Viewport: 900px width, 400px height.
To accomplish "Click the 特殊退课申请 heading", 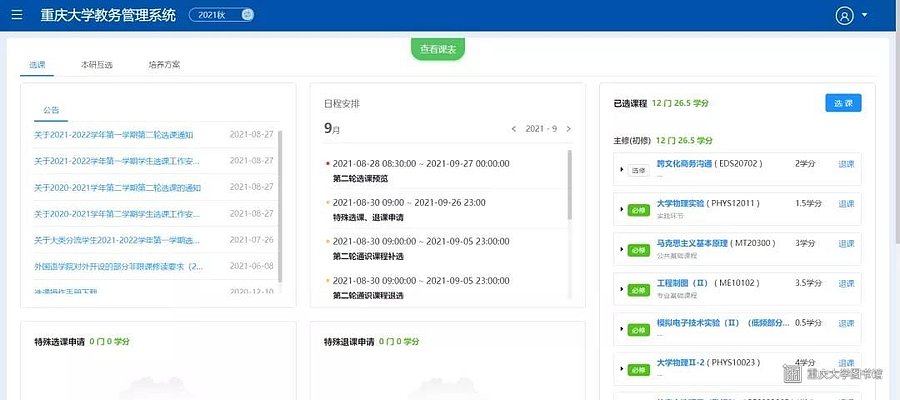I will click(x=349, y=341).
